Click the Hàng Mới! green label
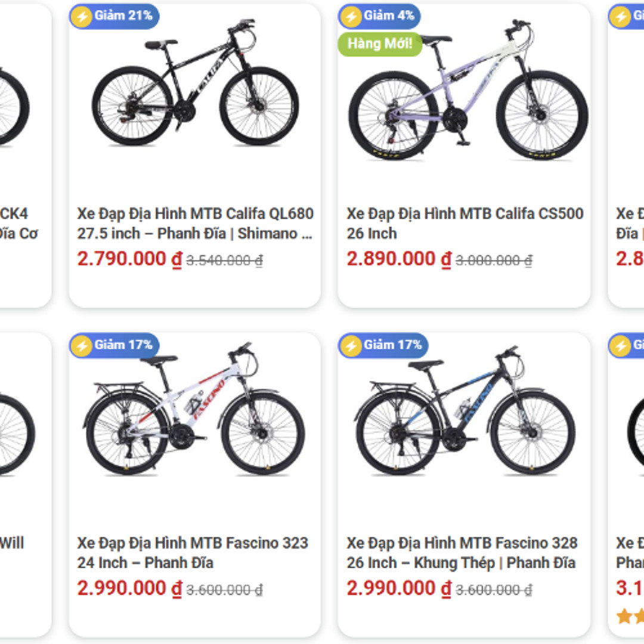This screenshot has width=644, height=644. pyautogui.click(x=380, y=44)
